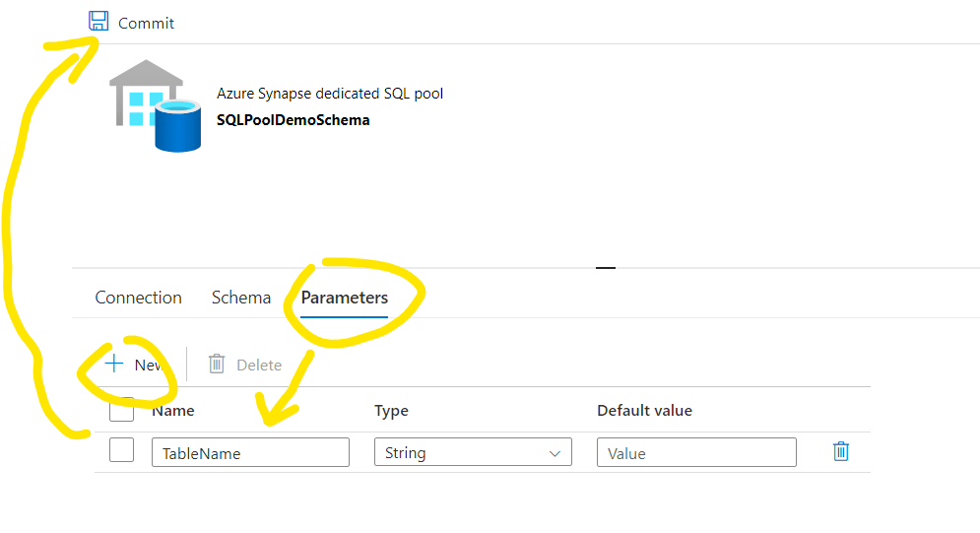Click the Default value input box

click(x=696, y=452)
